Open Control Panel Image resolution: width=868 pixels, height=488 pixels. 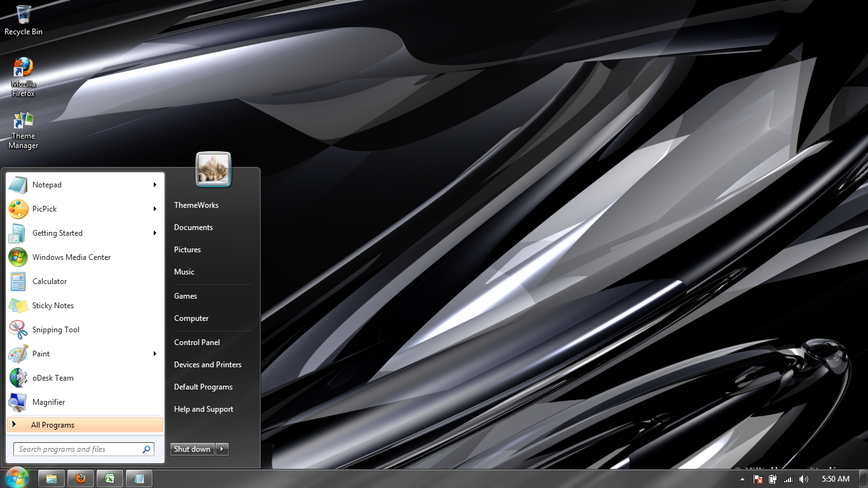(197, 342)
